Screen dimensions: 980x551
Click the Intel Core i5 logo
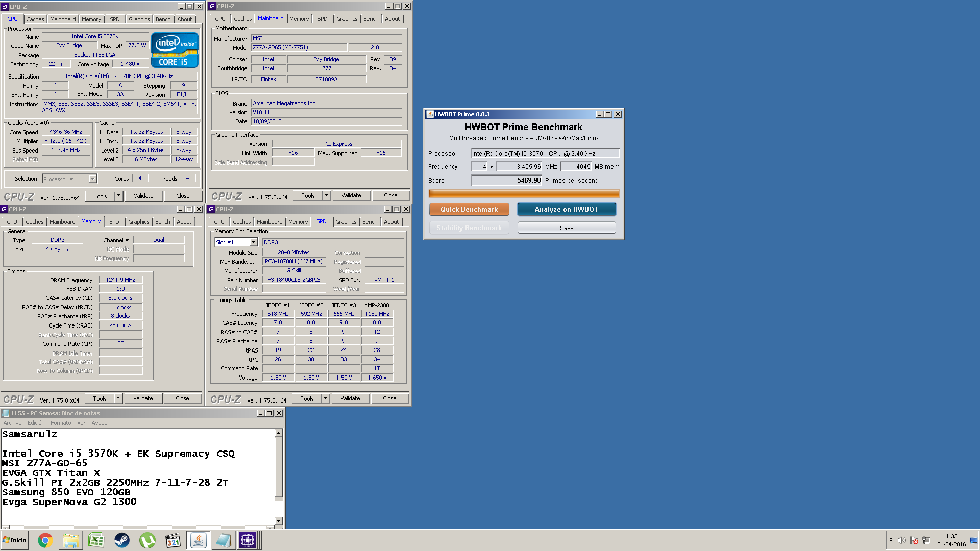pos(175,50)
